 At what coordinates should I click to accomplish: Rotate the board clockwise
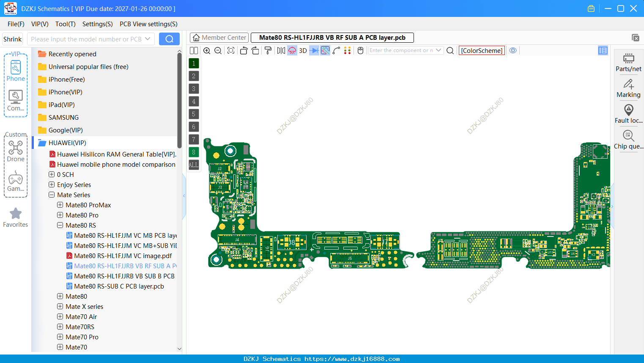click(255, 50)
